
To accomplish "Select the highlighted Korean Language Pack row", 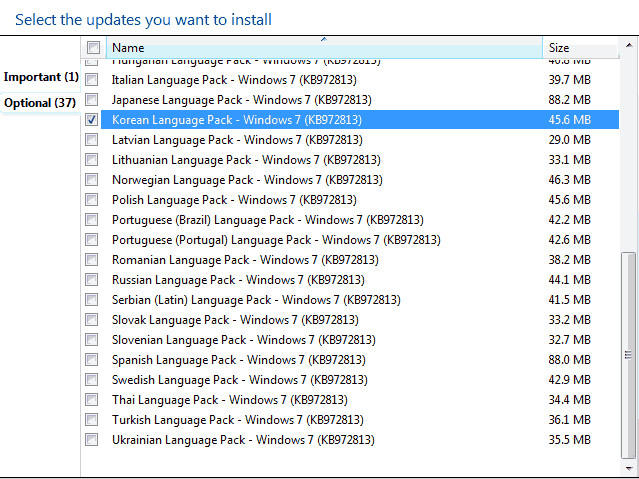I will click(x=360, y=119).
